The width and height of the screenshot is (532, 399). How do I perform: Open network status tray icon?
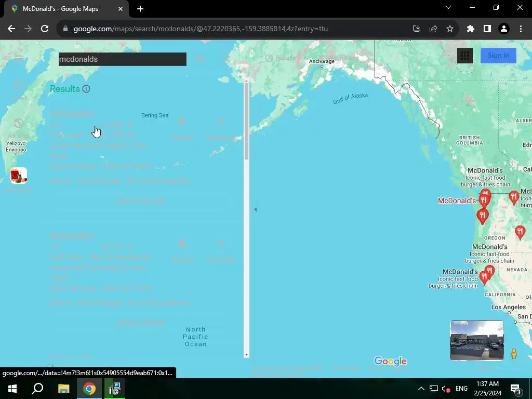point(434,389)
